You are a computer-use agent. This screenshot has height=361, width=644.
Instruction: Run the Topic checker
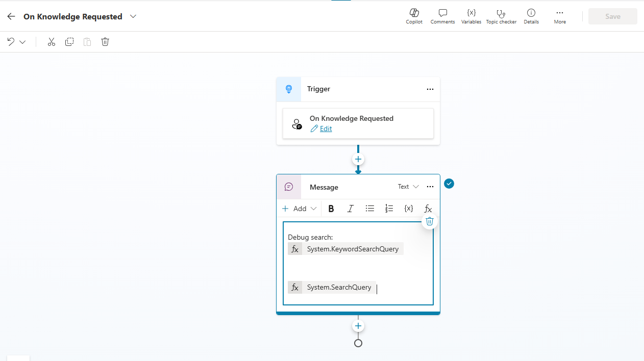tap(501, 16)
